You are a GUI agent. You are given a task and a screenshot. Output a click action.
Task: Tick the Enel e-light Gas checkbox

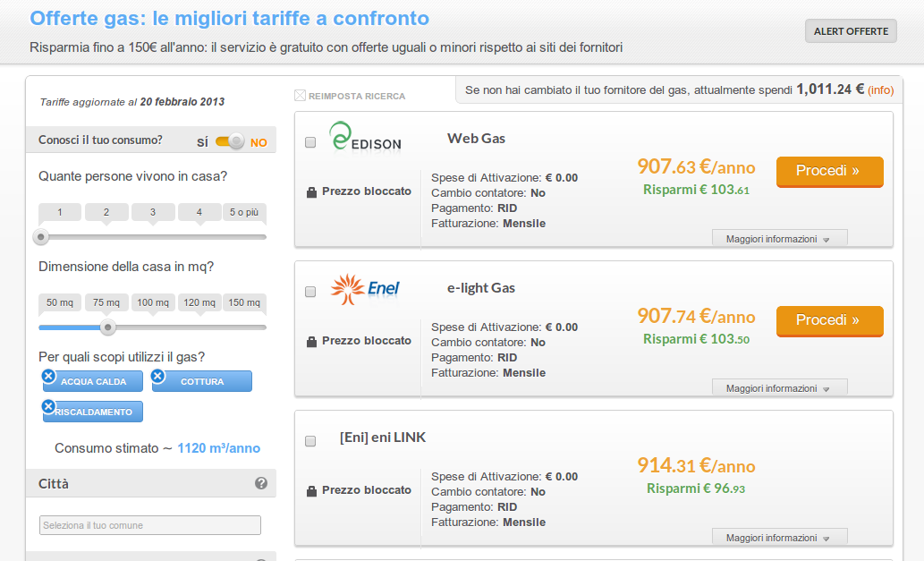tap(310, 292)
